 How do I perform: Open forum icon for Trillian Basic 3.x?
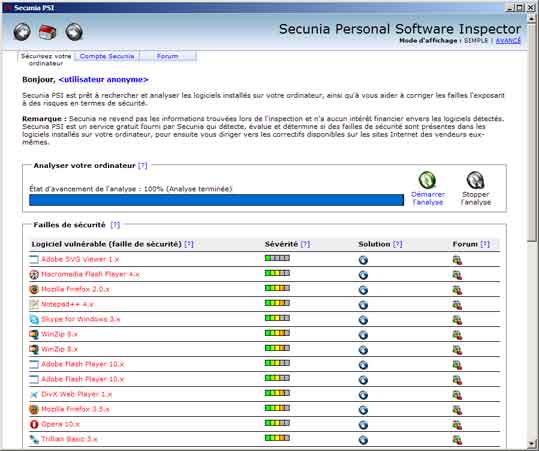point(457,440)
